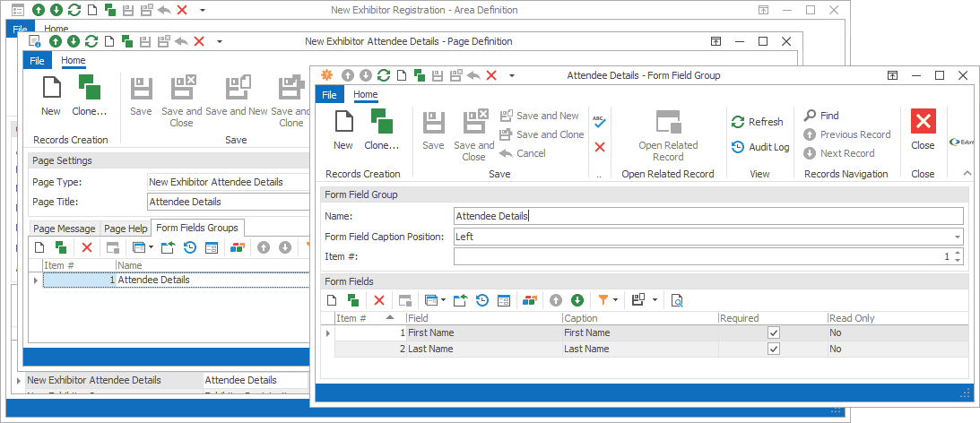This screenshot has width=980, height=423.
Task: Collapse the Form Field Group ribbon
Action: point(967,173)
